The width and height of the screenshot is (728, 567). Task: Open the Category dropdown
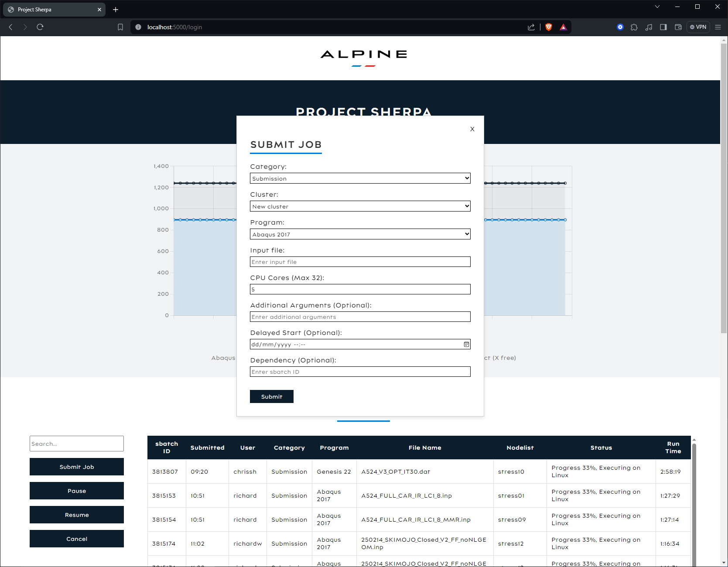[x=360, y=178]
